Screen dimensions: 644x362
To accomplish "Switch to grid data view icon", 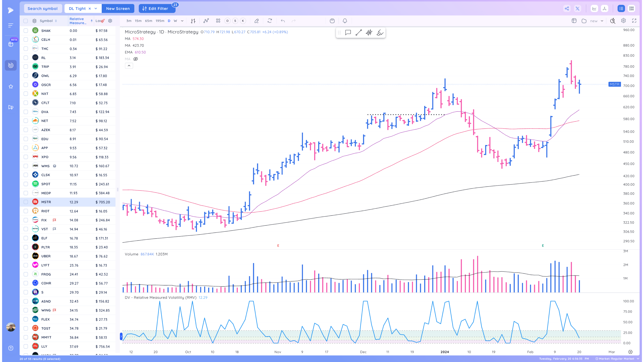I will point(632,8).
